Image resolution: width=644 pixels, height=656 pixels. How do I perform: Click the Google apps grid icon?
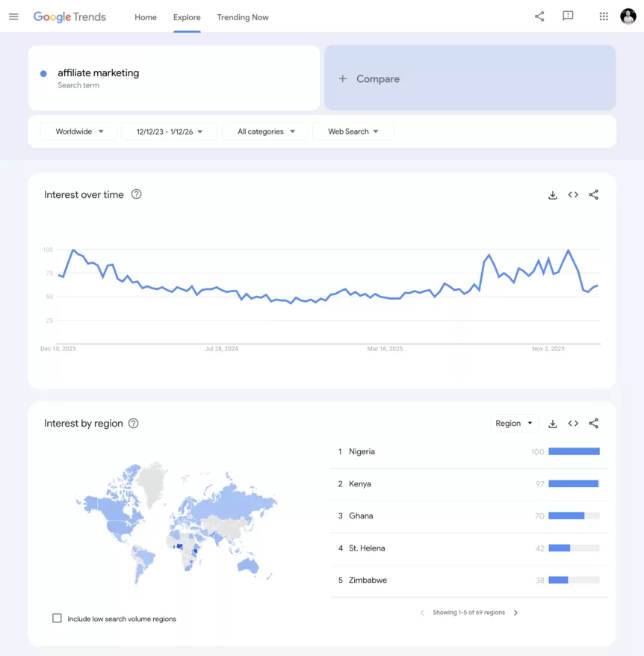tap(603, 16)
